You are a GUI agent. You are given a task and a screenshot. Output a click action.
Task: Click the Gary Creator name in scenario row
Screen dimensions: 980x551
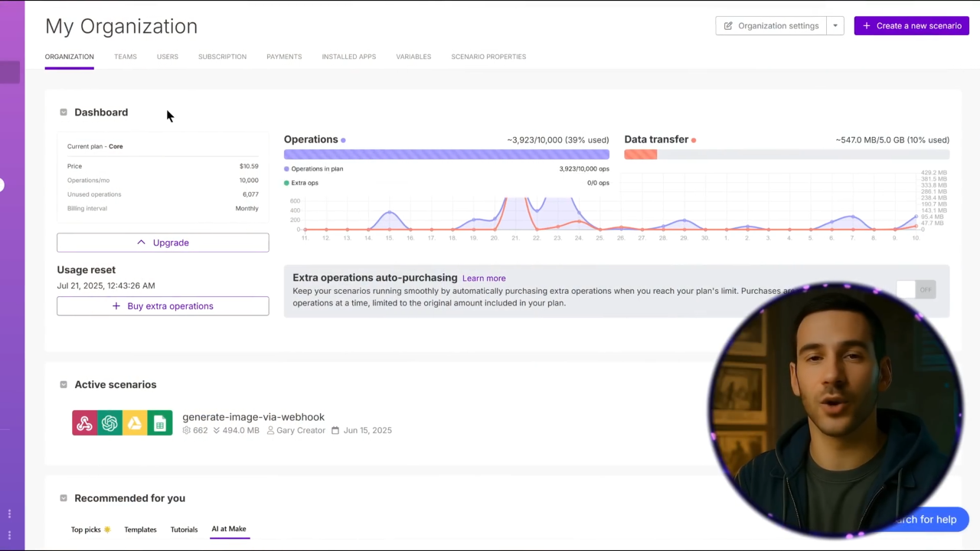pyautogui.click(x=301, y=431)
